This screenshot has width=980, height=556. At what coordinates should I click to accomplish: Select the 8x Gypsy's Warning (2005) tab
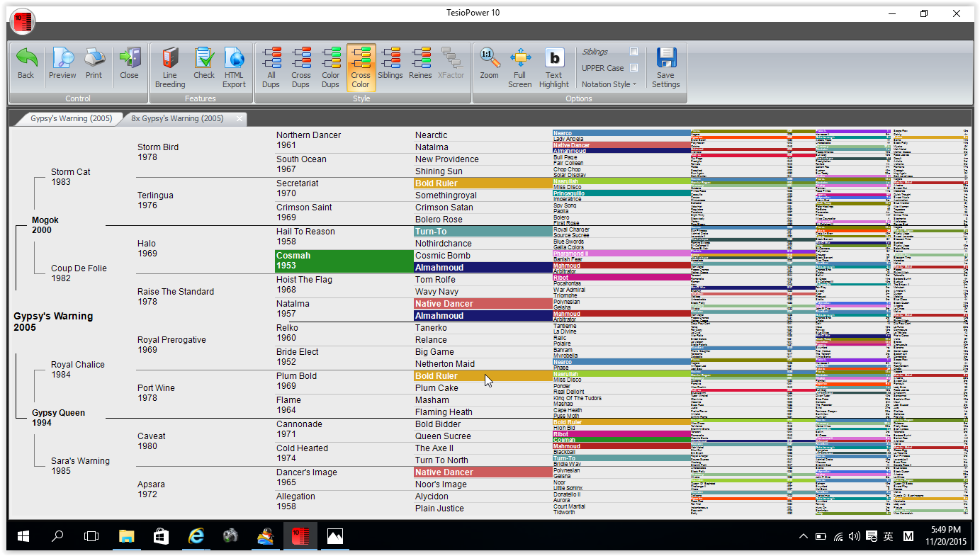[177, 119]
